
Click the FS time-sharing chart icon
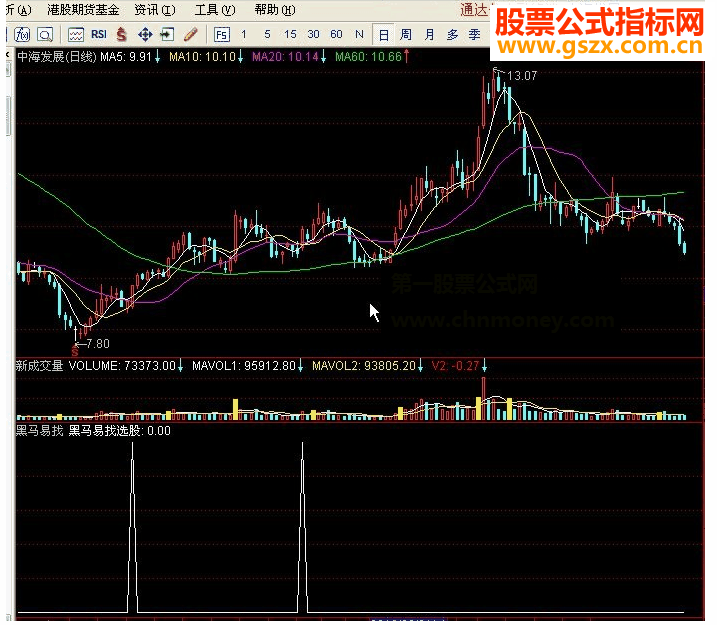click(222, 35)
